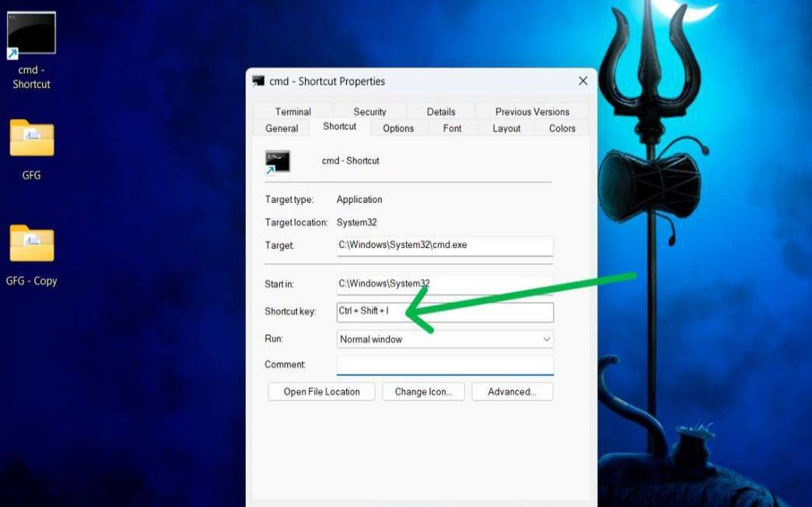The image size is (812, 507).
Task: Switch to the Details tab
Action: point(441,111)
